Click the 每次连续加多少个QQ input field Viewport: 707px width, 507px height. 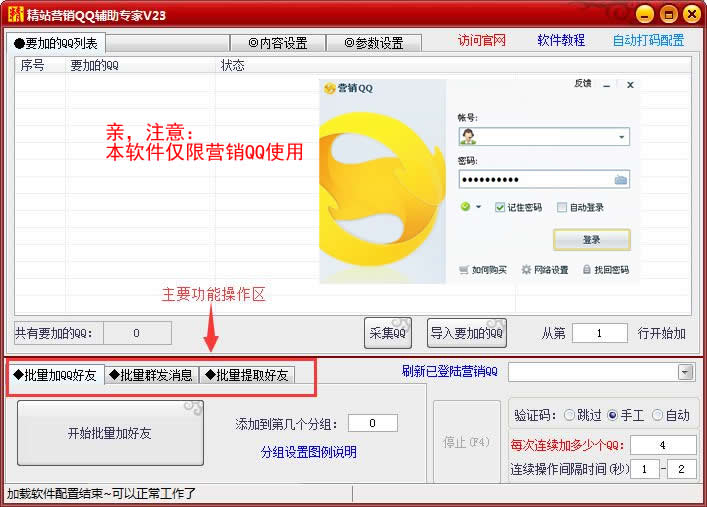pos(663,445)
